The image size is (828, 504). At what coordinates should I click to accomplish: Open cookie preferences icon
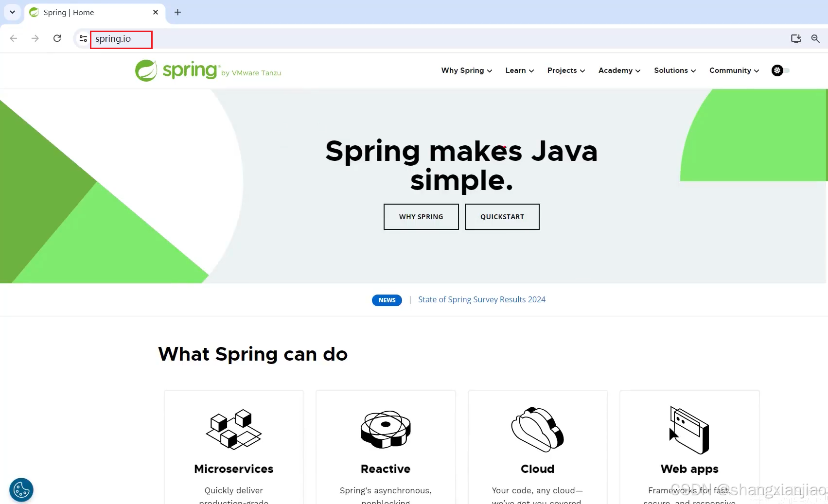pyautogui.click(x=21, y=490)
